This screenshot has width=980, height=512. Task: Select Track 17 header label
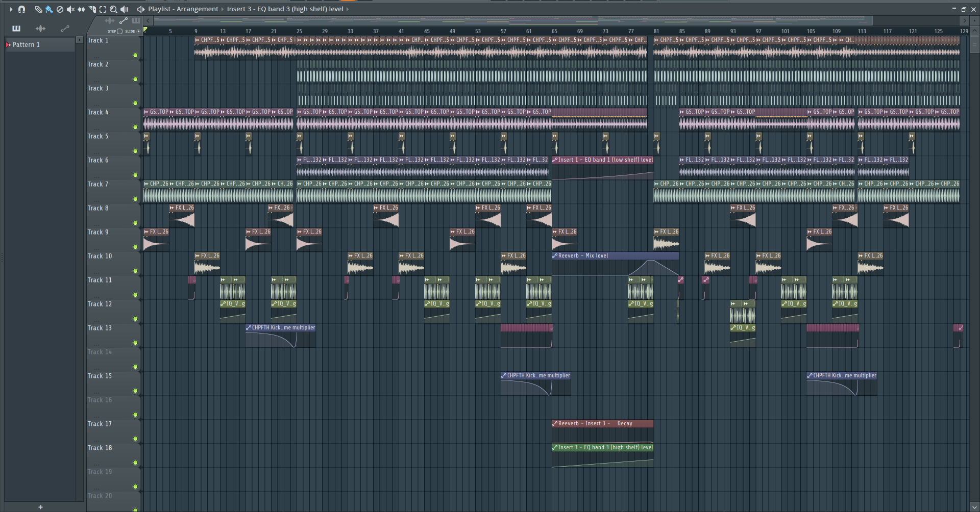(x=100, y=424)
